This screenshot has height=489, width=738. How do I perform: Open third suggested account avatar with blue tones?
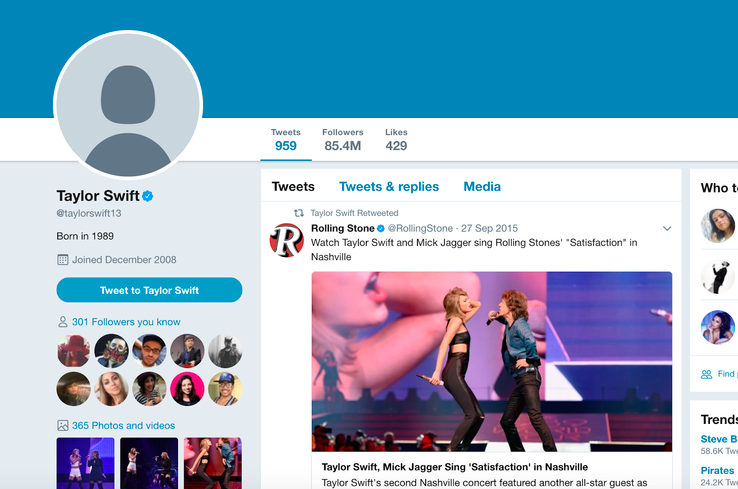718,327
